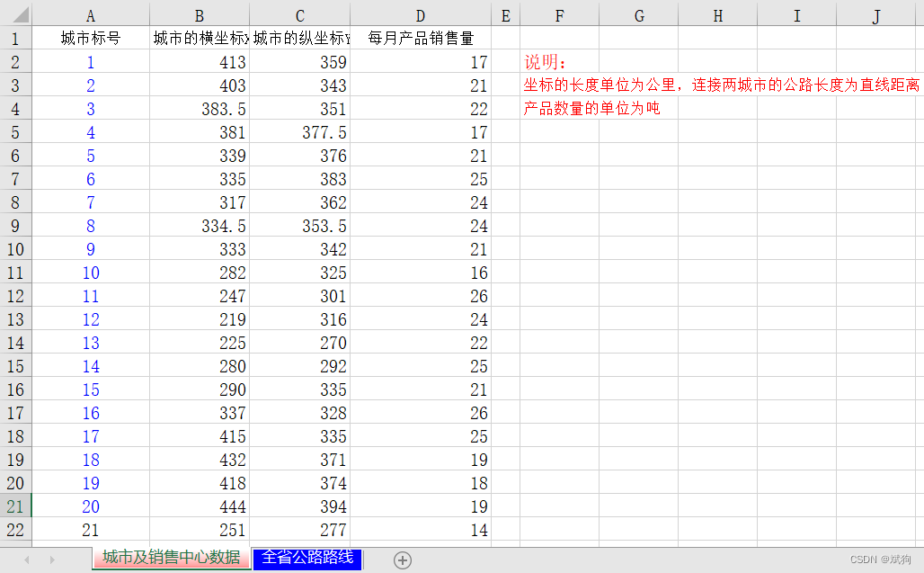Select column F header
Image resolution: width=924 pixels, height=573 pixels.
point(560,14)
